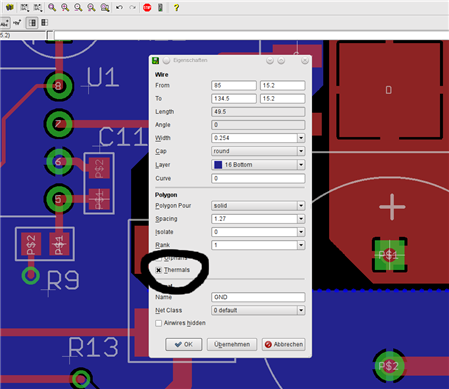
Task: Click the Übernehmen button
Action: coord(232,344)
